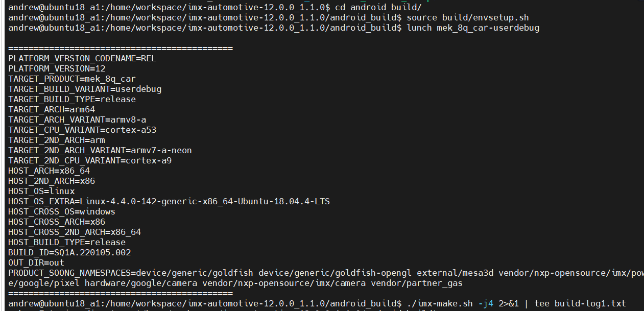This screenshot has width=644, height=311.
Task: Click the 'source build/envsetup.sh' command
Action: [x=467, y=17]
